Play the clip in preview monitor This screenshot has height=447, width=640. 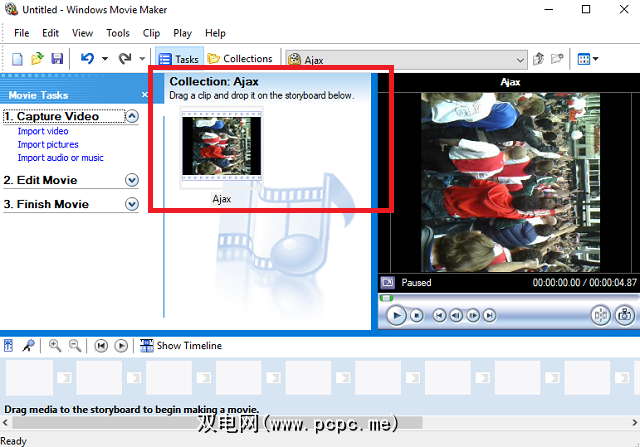click(396, 316)
